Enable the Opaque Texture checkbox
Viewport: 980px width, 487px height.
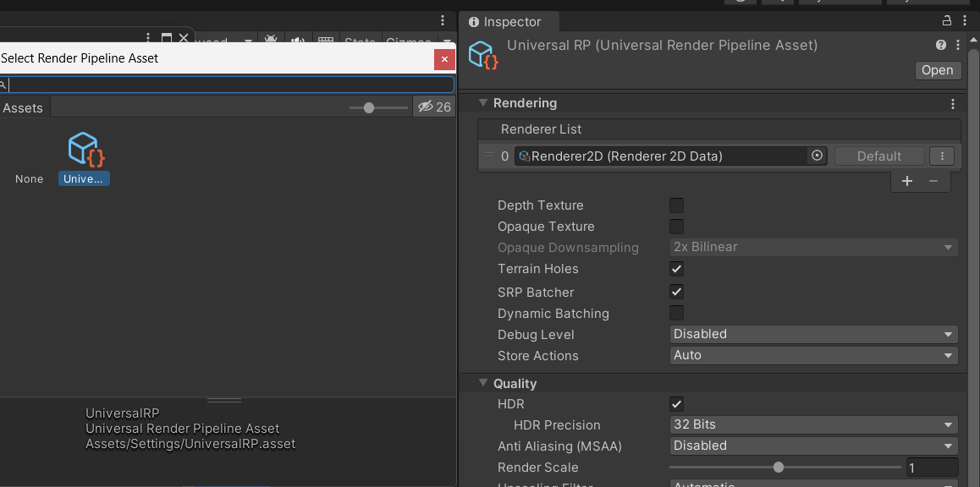point(676,227)
